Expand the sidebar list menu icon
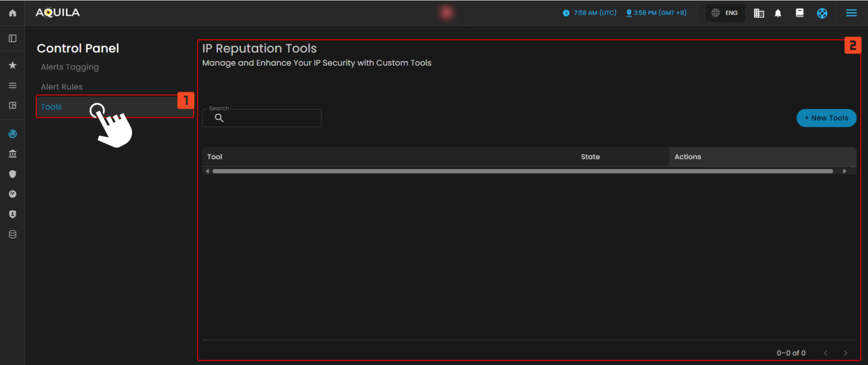Screen dimensions: 868x365 [x=12, y=85]
